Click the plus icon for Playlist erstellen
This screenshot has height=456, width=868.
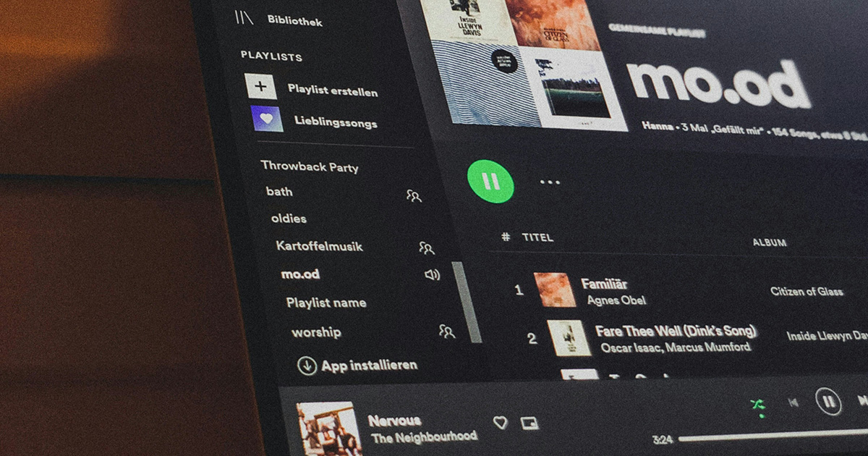pos(260,86)
